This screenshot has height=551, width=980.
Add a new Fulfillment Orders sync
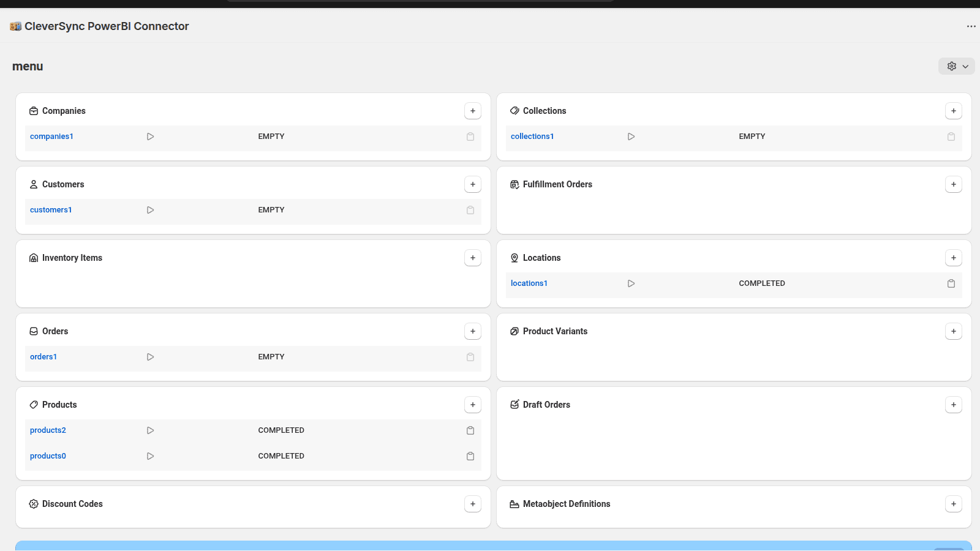pos(954,184)
